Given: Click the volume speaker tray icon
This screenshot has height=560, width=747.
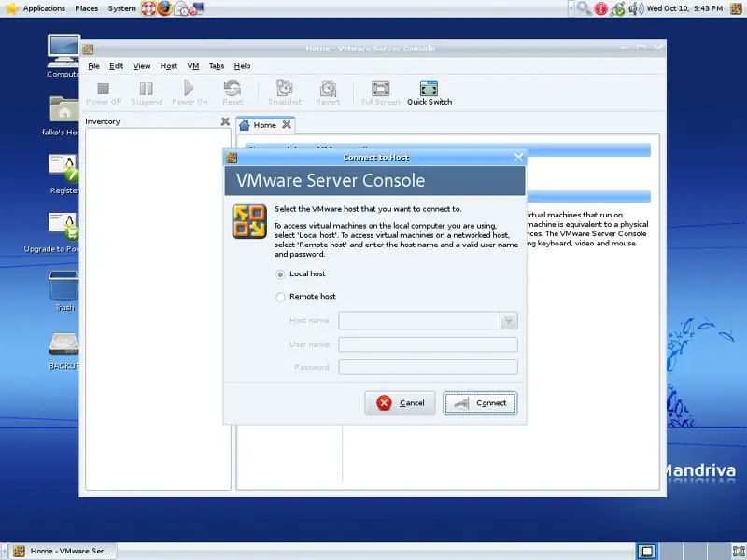Looking at the screenshot, I should coord(636,8).
